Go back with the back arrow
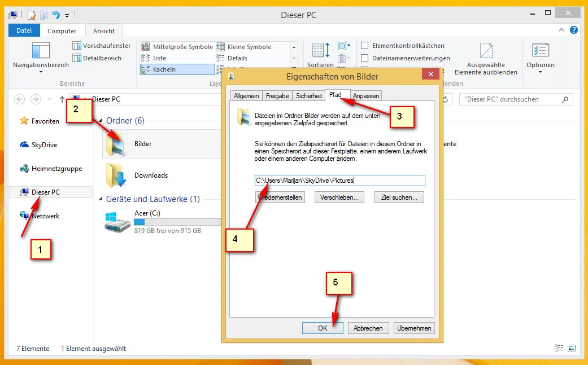588x365 pixels. (x=20, y=99)
